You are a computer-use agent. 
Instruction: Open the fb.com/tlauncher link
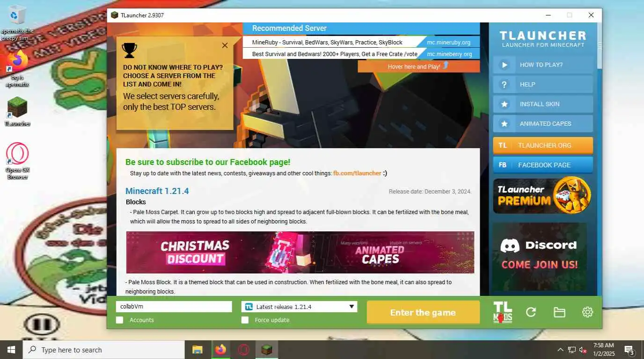[x=357, y=173]
